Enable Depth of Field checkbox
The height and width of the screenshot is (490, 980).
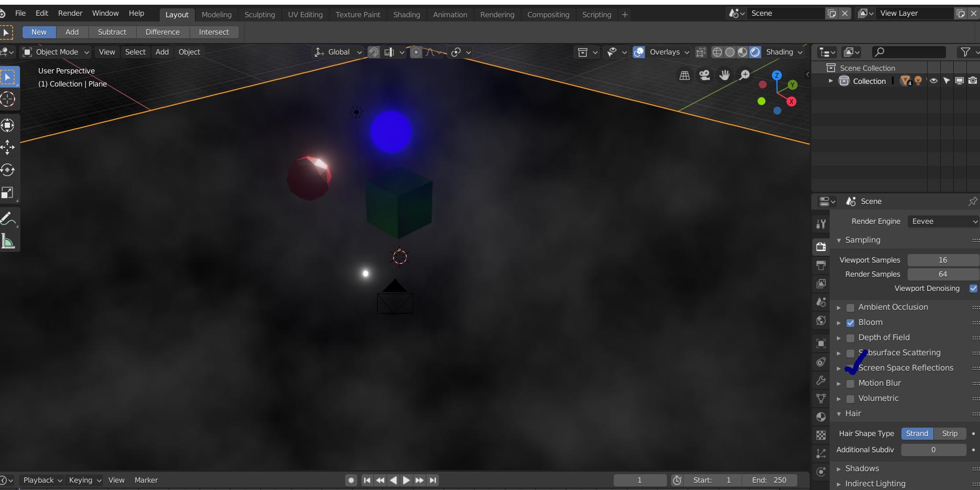coord(850,338)
